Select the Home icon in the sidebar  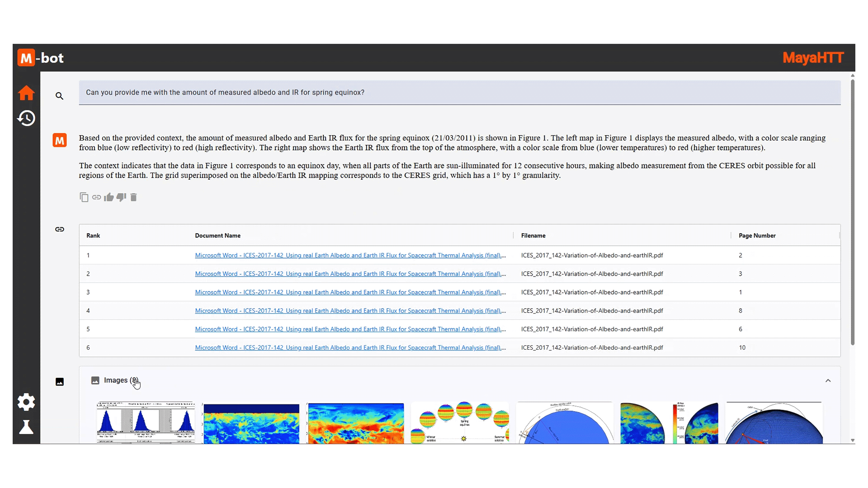tap(26, 93)
